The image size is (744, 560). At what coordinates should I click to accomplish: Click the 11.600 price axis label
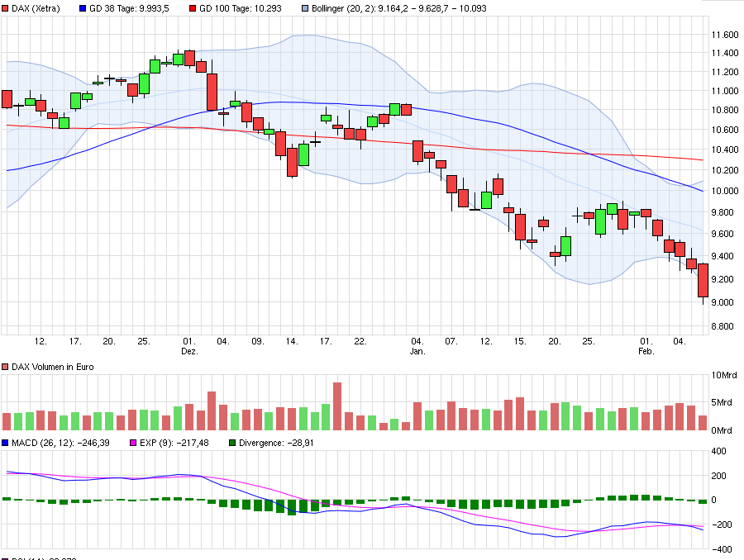pos(725,35)
